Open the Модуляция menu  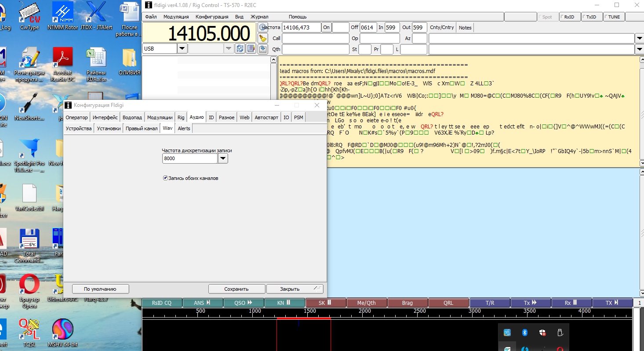click(176, 17)
